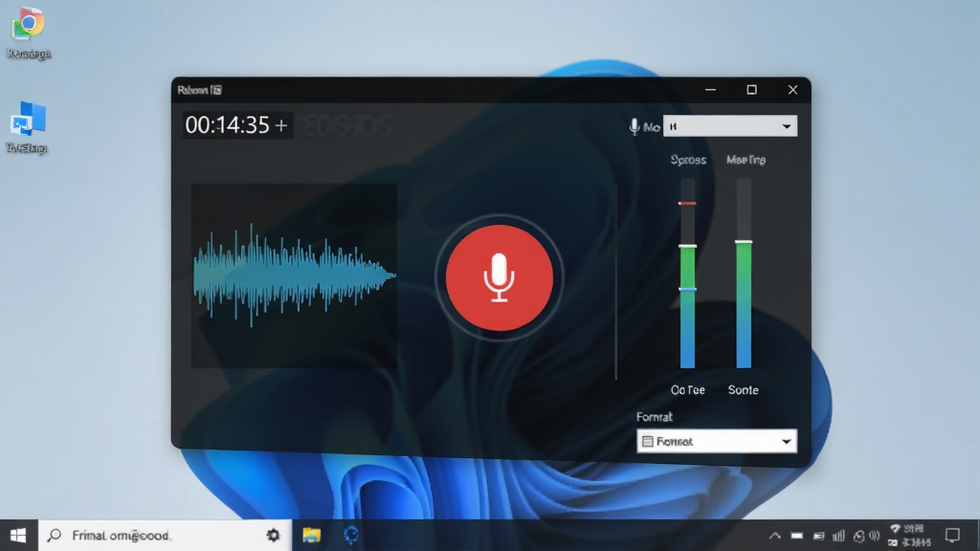
Task: Click the network signal bars tray icon
Action: tap(838, 536)
